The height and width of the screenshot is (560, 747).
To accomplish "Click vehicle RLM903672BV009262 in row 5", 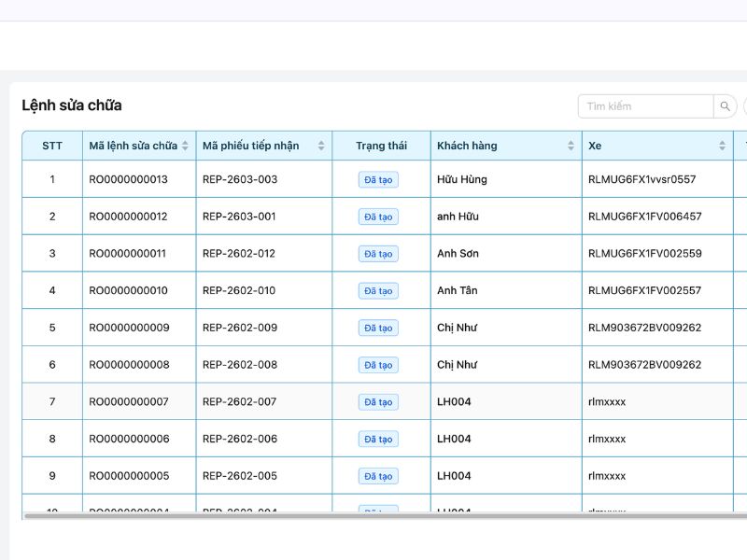I will coord(644,328).
